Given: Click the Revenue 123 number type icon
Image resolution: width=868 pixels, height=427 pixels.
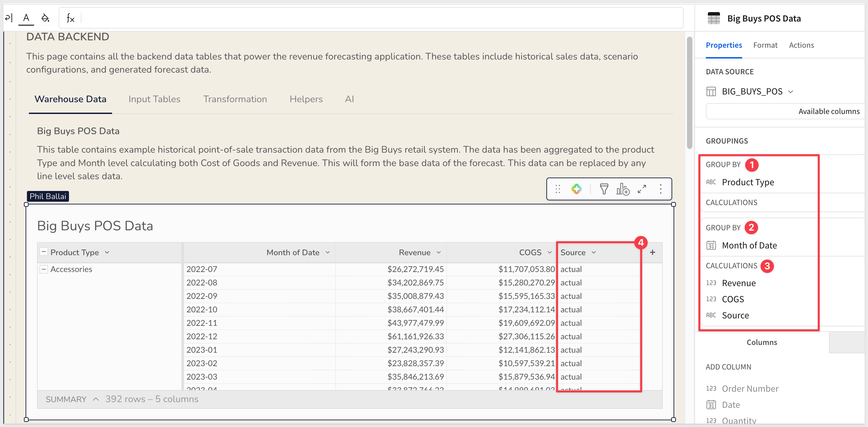Looking at the screenshot, I should (711, 283).
